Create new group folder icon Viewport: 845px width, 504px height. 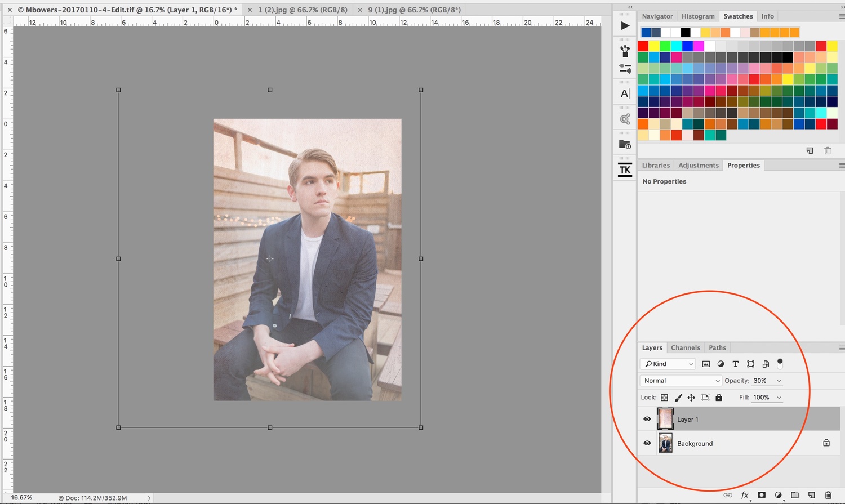click(x=795, y=495)
